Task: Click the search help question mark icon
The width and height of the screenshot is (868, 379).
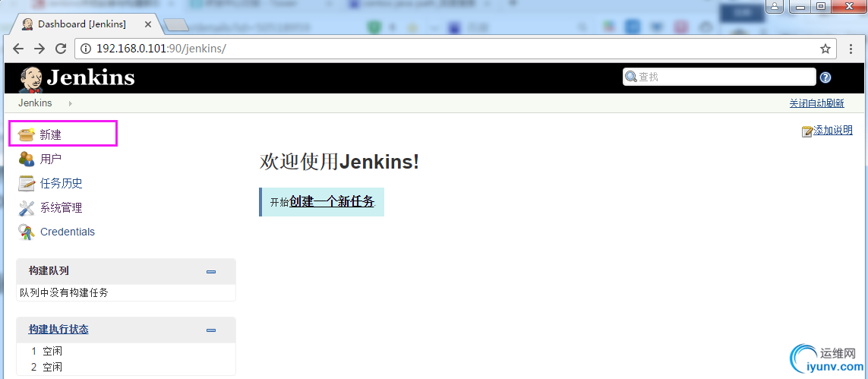Action: [825, 77]
